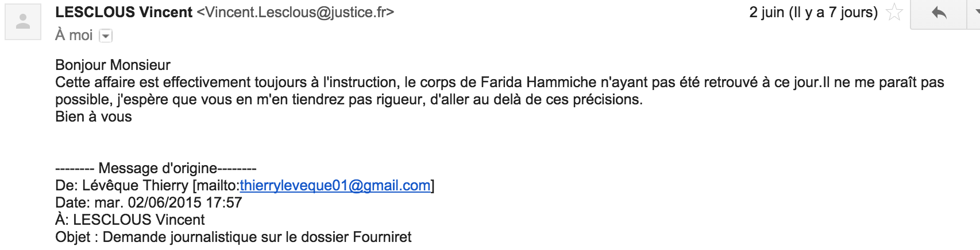Click the sender name LESCLOUS Vincent
The image size is (980, 250).
124,12
